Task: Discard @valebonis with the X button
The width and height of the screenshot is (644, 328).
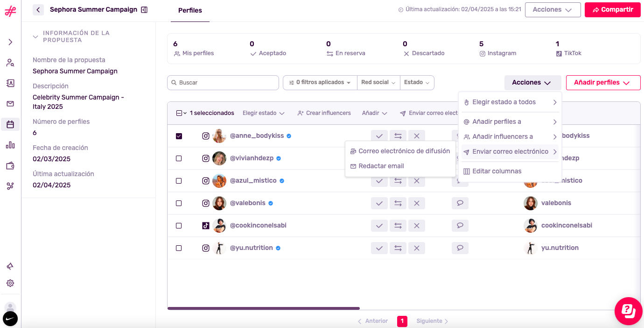Action: tap(417, 203)
